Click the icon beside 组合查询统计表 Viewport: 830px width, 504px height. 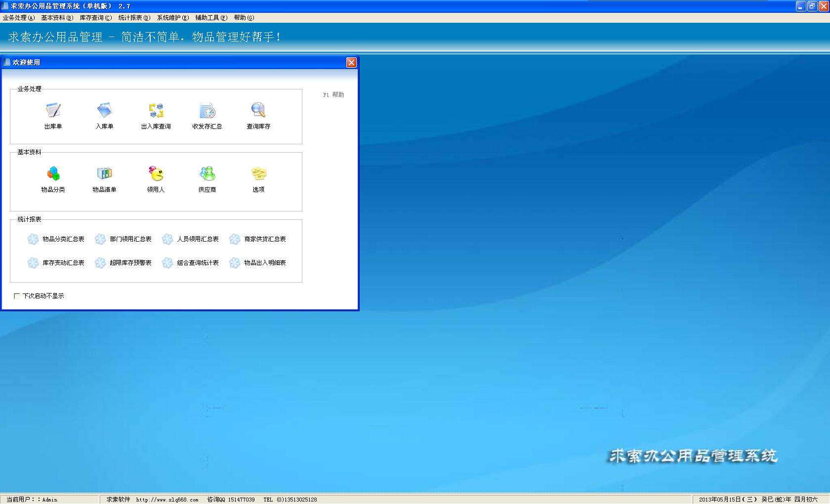pyautogui.click(x=167, y=263)
